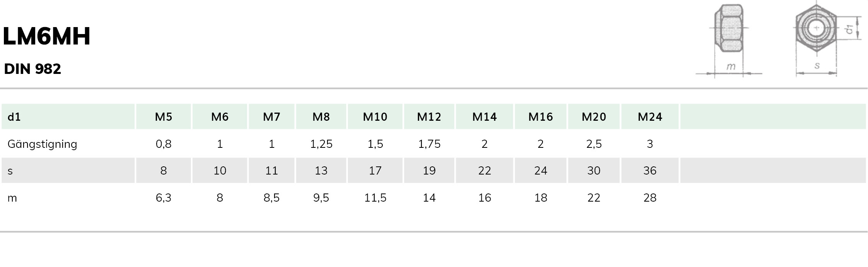Select the m row label

(x=12, y=198)
